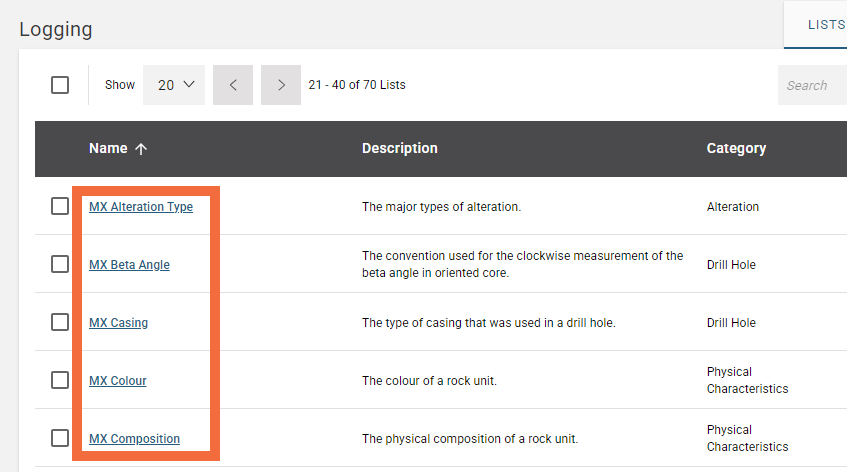Click the ascending sort arrow beside Name

coord(141,149)
